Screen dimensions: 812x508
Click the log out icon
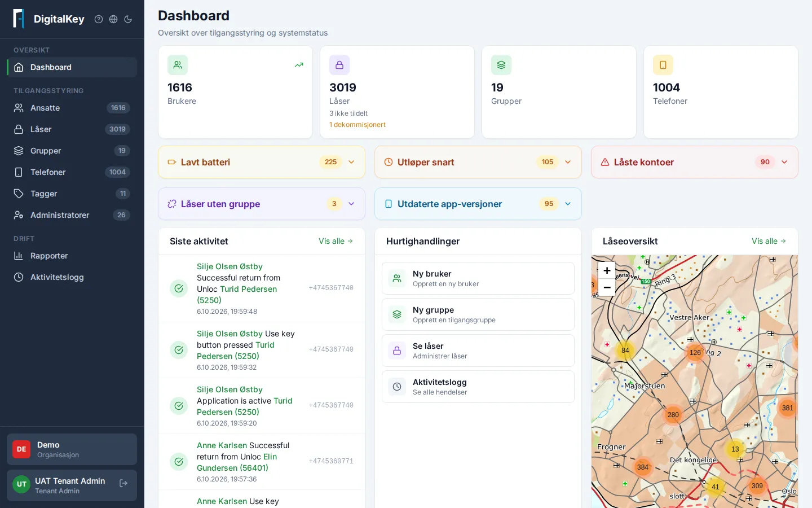[x=123, y=483]
